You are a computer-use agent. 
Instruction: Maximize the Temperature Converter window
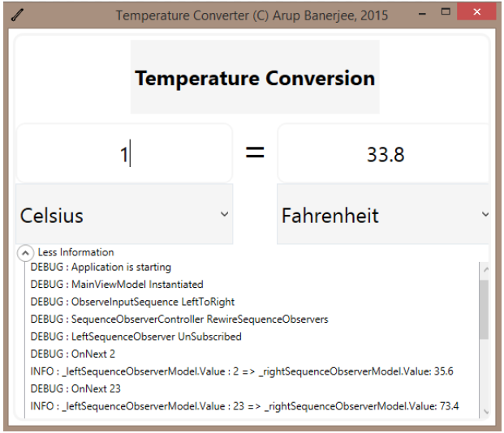tap(446, 12)
